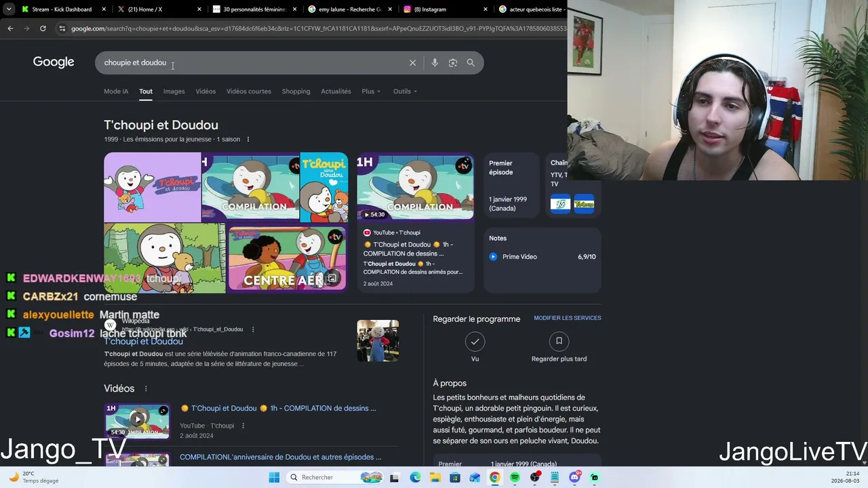Close the Instagram tab
Image resolution: width=868 pixels, height=488 pixels.
click(x=486, y=9)
